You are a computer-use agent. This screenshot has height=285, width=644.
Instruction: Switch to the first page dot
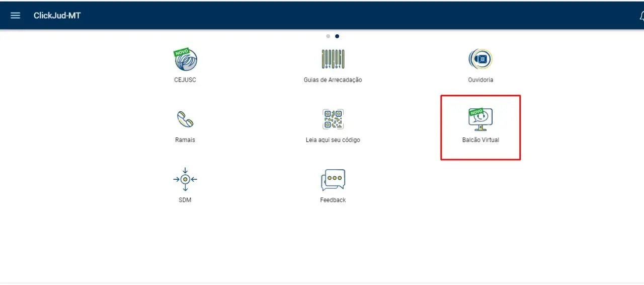[x=328, y=36]
